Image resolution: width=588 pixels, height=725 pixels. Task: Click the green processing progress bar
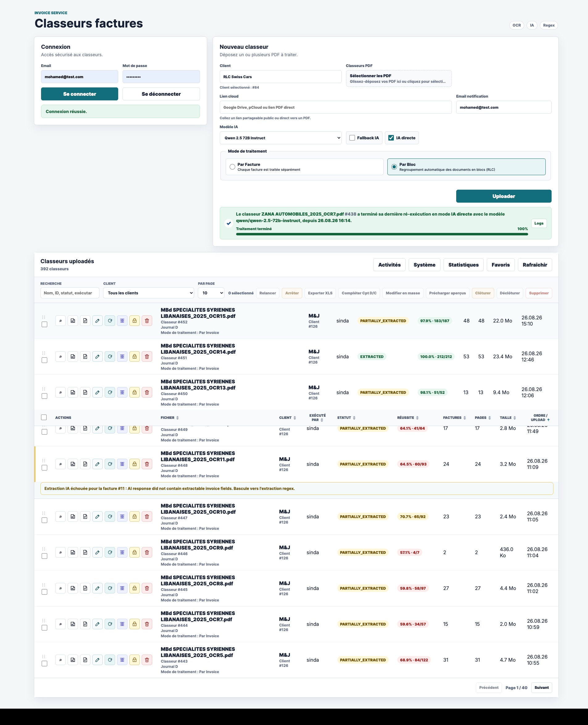point(382,234)
